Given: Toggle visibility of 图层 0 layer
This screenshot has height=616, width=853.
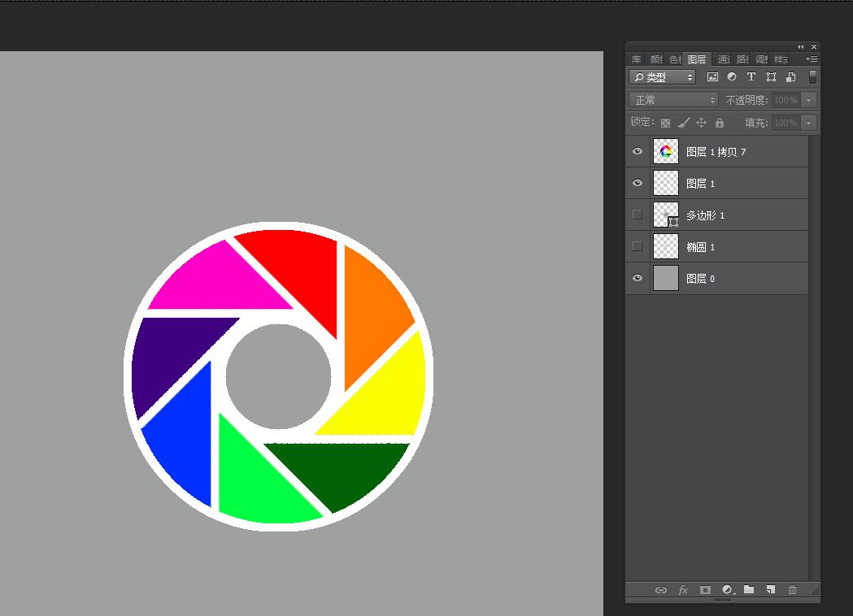Looking at the screenshot, I should click(x=638, y=278).
